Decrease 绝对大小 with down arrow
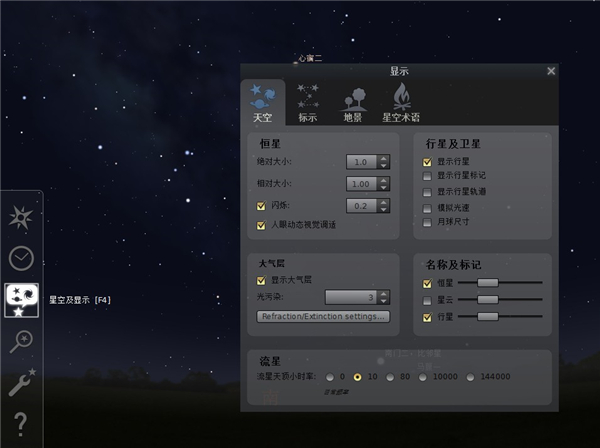Image resolution: width=600 pixels, height=448 pixels. coord(383,166)
